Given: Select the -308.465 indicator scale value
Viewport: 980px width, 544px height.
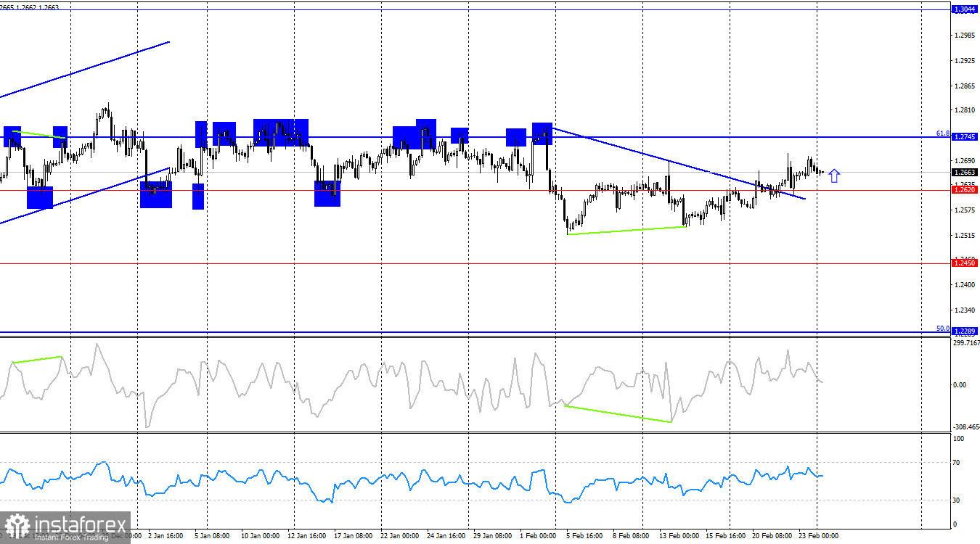Looking at the screenshot, I should (x=965, y=428).
